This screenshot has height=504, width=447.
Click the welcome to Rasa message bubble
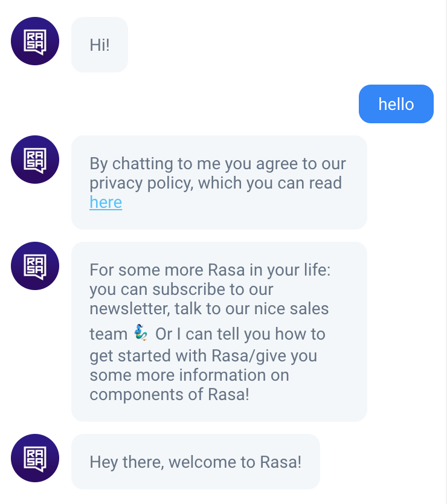(x=196, y=461)
